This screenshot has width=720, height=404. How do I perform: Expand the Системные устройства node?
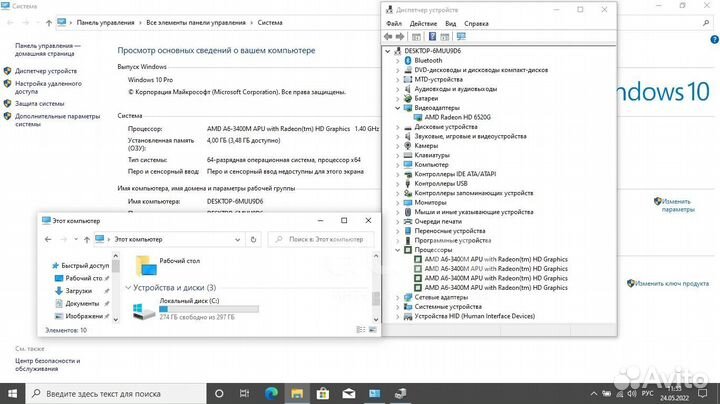398,307
